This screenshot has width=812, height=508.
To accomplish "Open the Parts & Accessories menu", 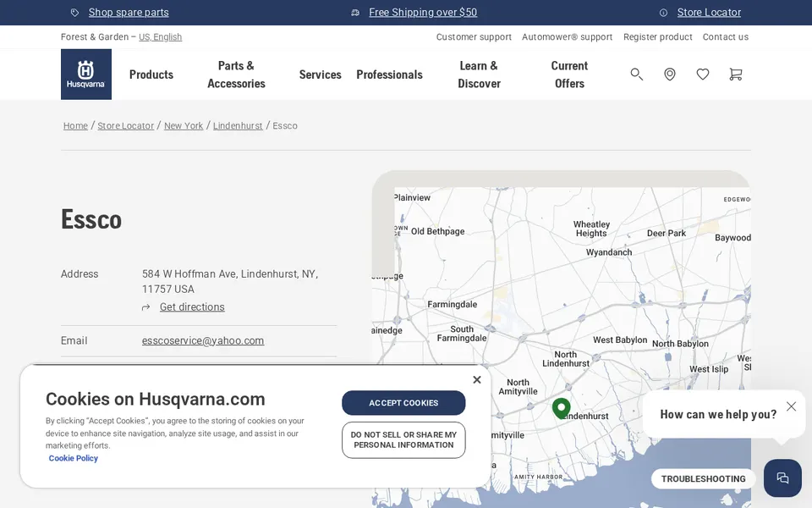I will pyautogui.click(x=236, y=75).
